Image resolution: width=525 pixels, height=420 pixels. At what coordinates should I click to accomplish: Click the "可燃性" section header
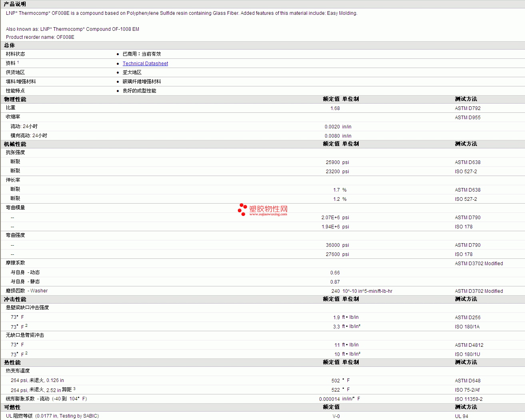(x=12, y=407)
